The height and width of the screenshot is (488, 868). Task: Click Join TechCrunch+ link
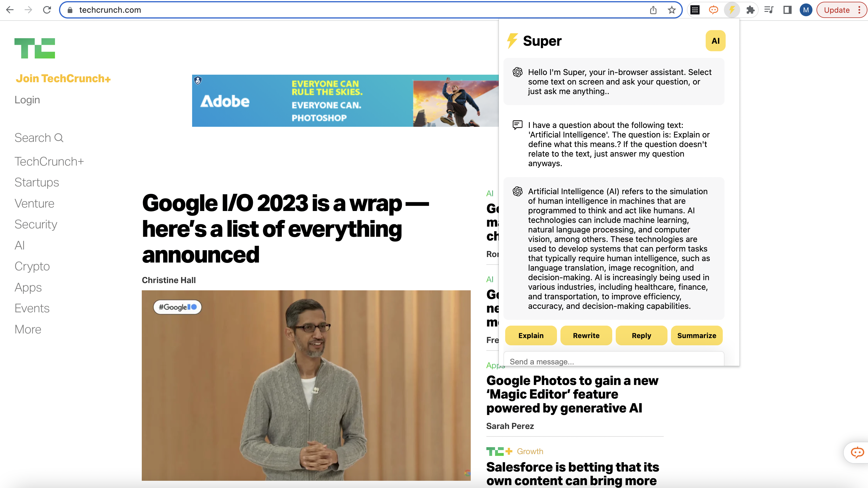point(63,78)
